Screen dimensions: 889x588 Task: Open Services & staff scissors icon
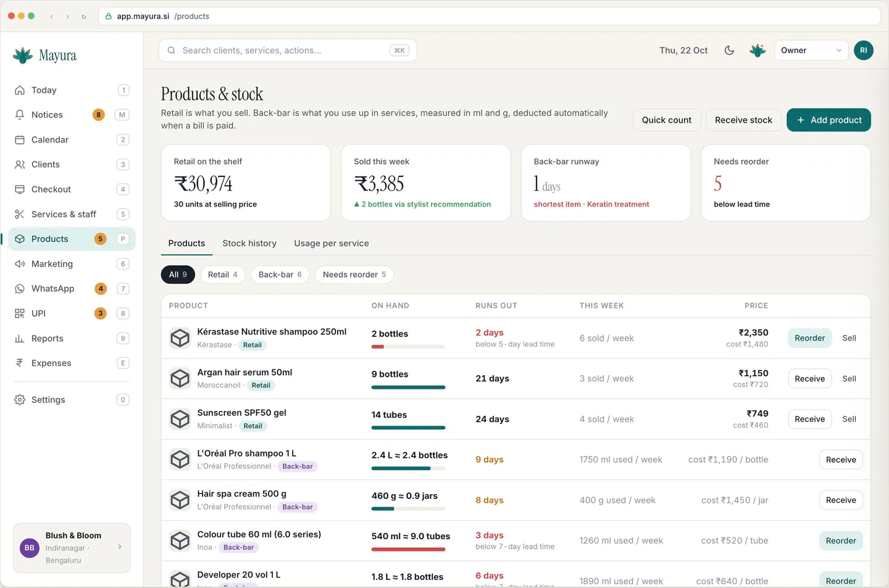point(20,214)
